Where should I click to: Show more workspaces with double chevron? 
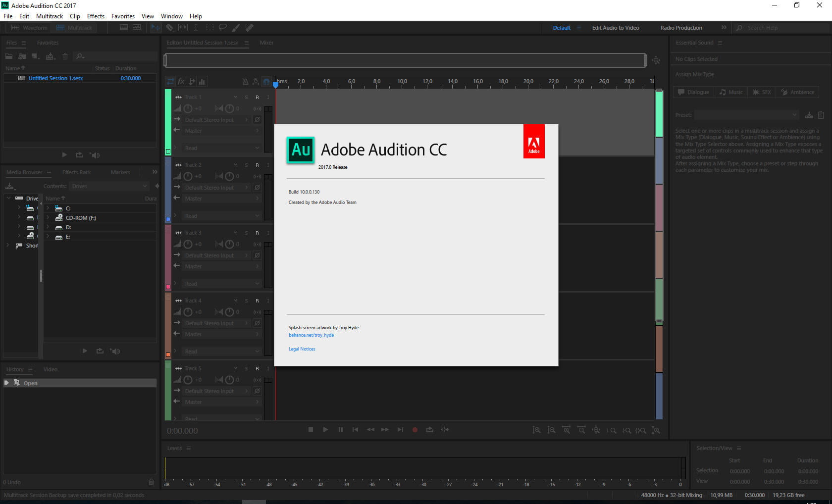[x=724, y=28]
